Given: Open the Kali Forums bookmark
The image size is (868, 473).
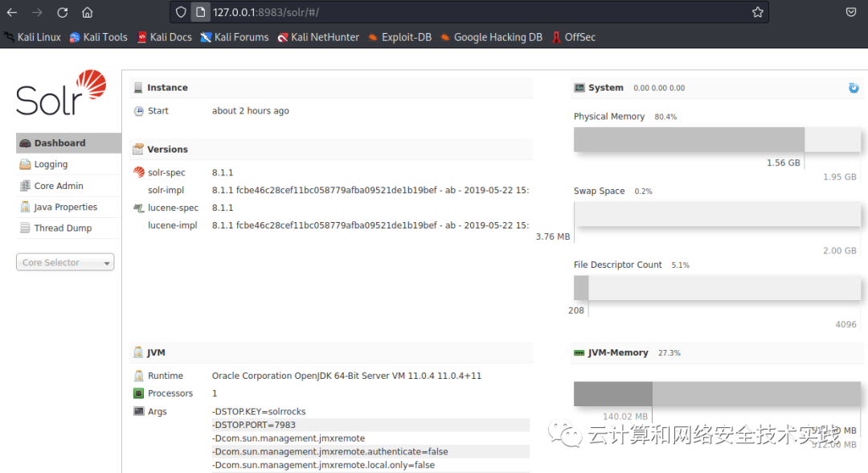Looking at the screenshot, I should (235, 37).
